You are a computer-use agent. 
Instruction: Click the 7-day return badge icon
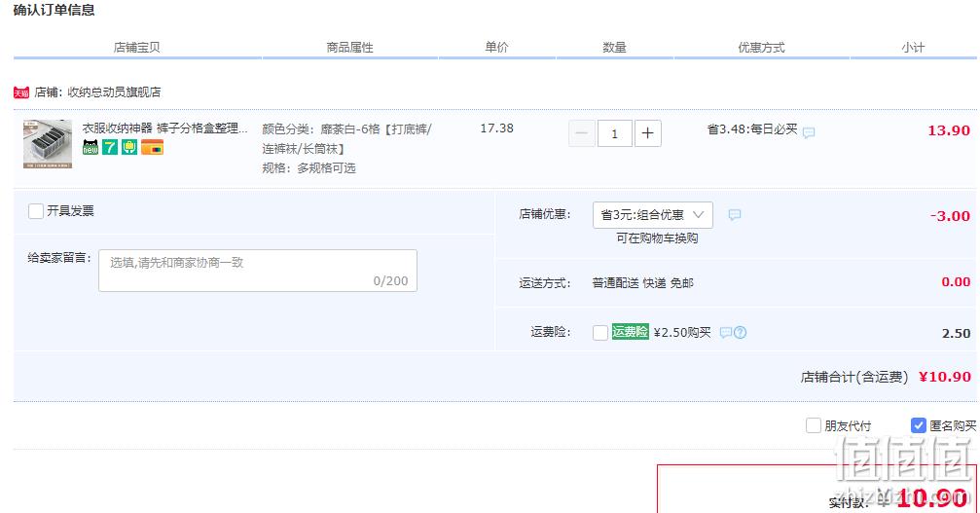tap(110, 147)
